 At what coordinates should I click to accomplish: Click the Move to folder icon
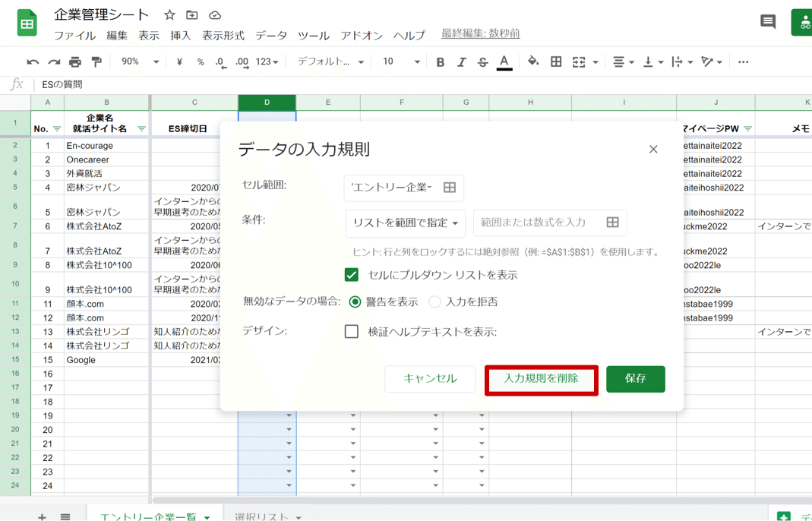click(192, 15)
